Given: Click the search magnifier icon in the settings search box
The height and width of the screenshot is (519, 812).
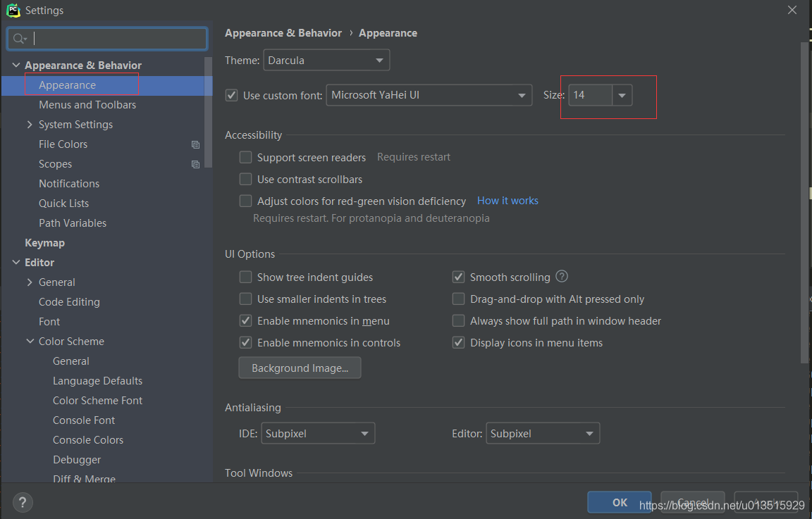Looking at the screenshot, I should tap(19, 39).
